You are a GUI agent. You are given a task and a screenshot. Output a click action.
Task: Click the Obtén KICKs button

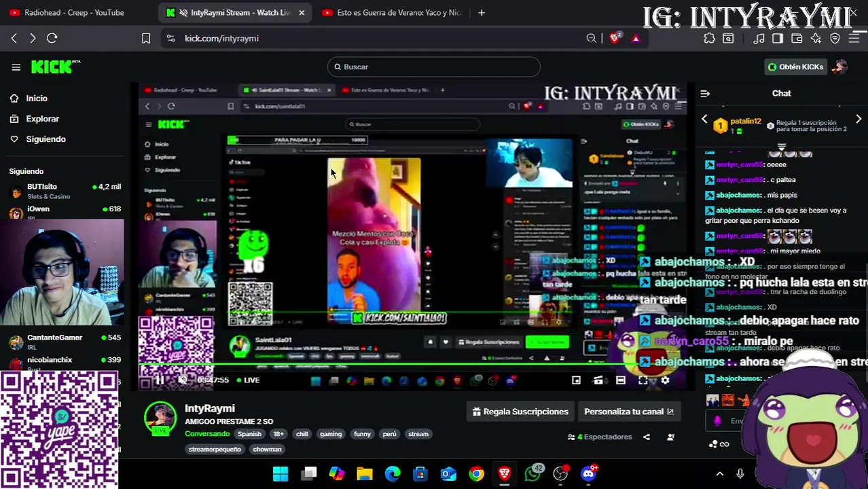795,67
